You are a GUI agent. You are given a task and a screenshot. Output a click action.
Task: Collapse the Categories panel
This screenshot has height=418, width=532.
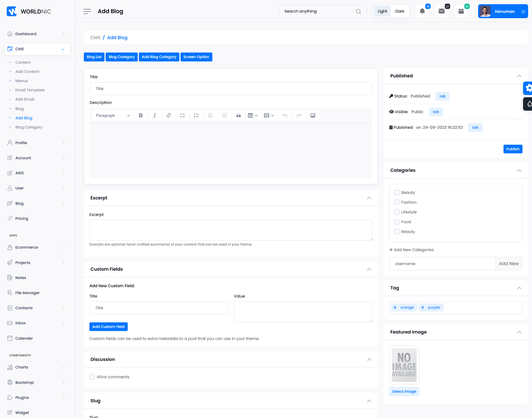519,170
